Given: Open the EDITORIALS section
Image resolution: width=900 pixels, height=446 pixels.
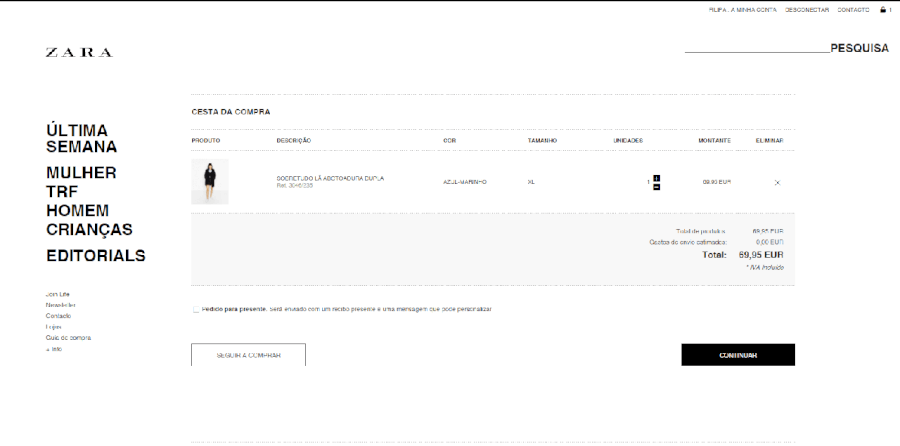Looking at the screenshot, I should (96, 256).
